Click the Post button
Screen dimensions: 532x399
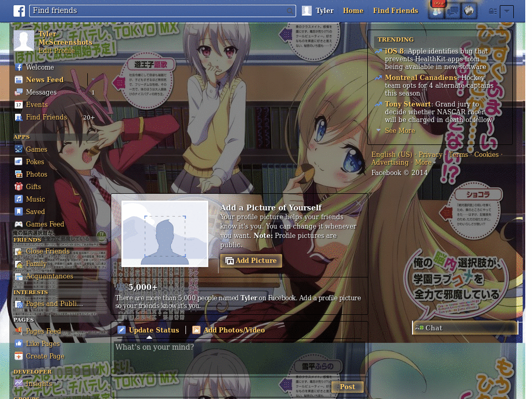point(348,387)
